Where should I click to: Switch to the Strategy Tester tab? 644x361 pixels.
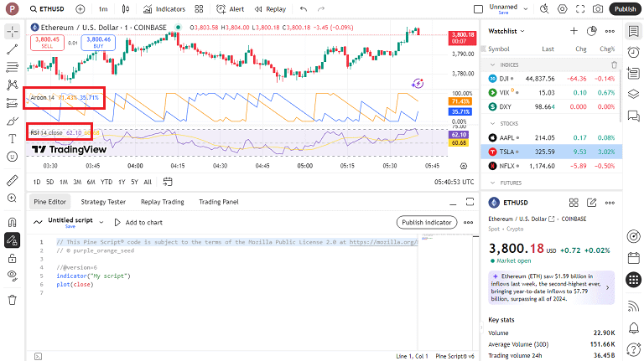(x=103, y=202)
